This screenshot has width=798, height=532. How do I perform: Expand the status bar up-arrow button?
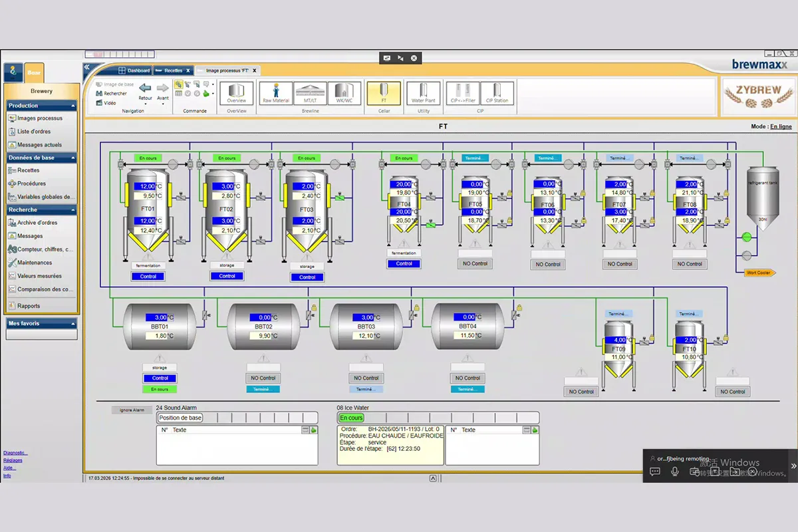pos(432,478)
